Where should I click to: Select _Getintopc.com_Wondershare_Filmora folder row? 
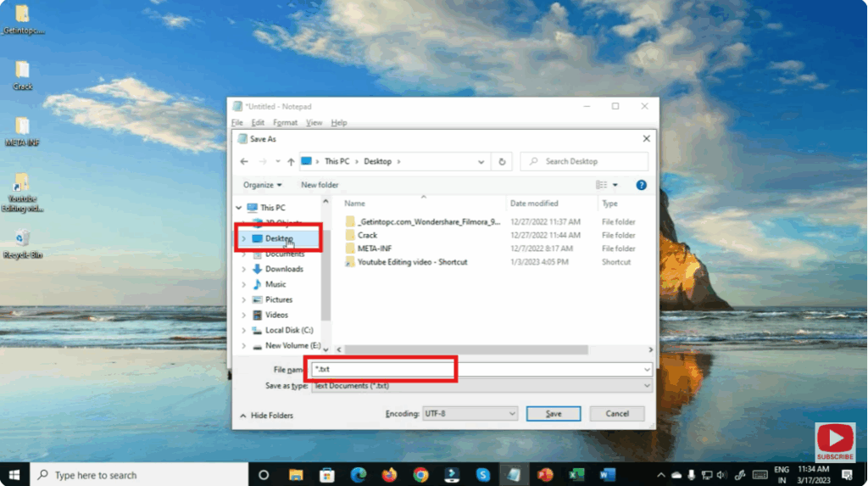click(428, 221)
